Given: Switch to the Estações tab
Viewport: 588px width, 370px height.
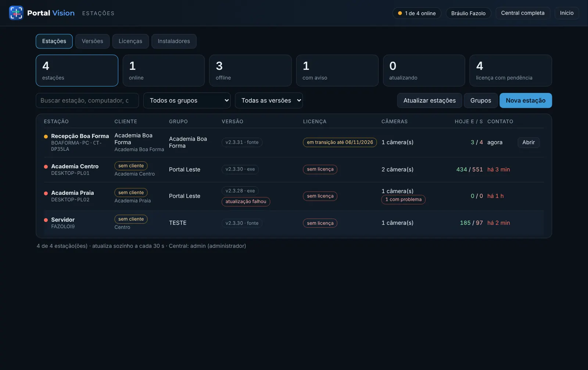Looking at the screenshot, I should (x=54, y=41).
